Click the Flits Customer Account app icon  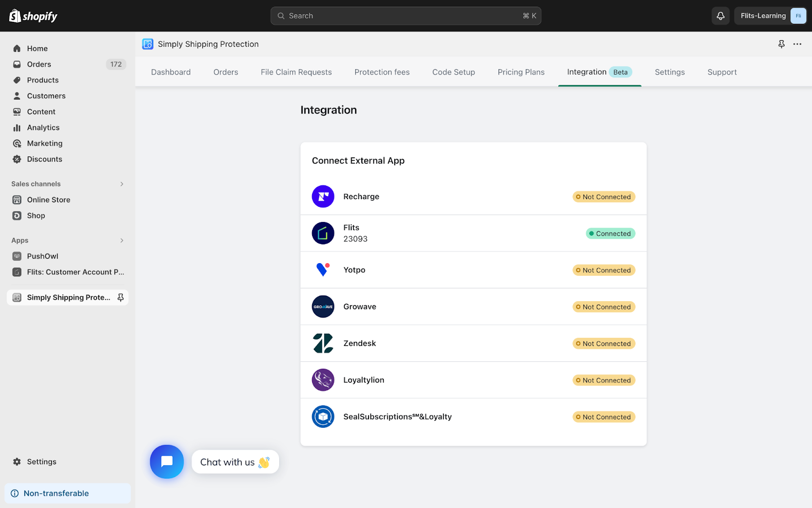pos(17,272)
